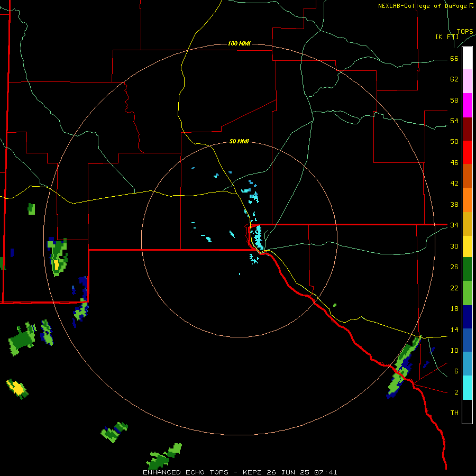Click the black TH legend swatch
476x476 pixels.
467,411
